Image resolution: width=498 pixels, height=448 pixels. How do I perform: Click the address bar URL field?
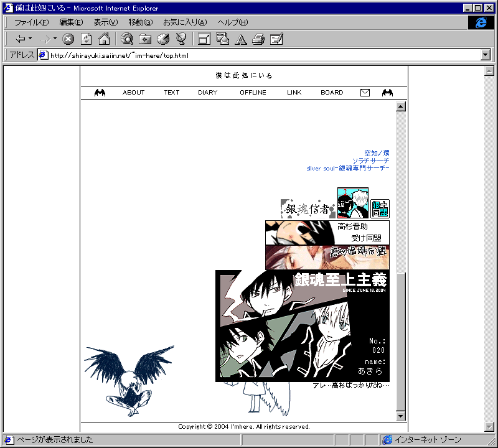click(265, 55)
